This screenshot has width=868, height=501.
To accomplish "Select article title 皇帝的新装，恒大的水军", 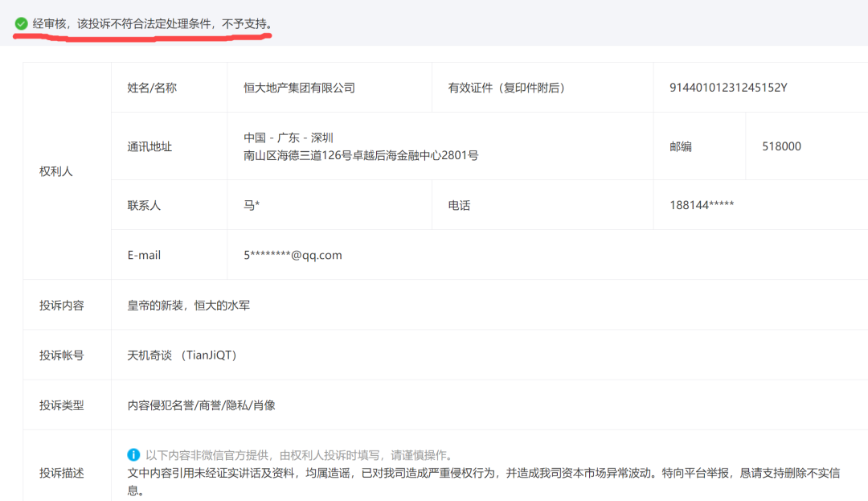I will (x=189, y=305).
